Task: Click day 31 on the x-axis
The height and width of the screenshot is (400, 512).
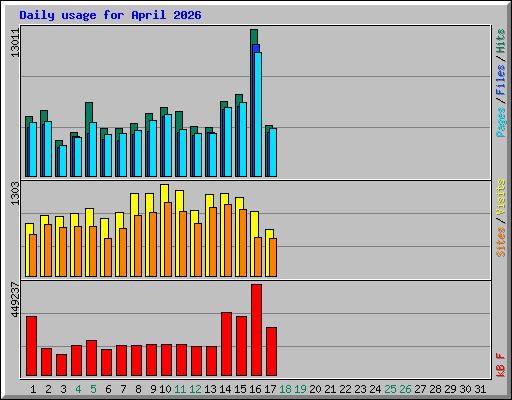Action: tap(480, 389)
